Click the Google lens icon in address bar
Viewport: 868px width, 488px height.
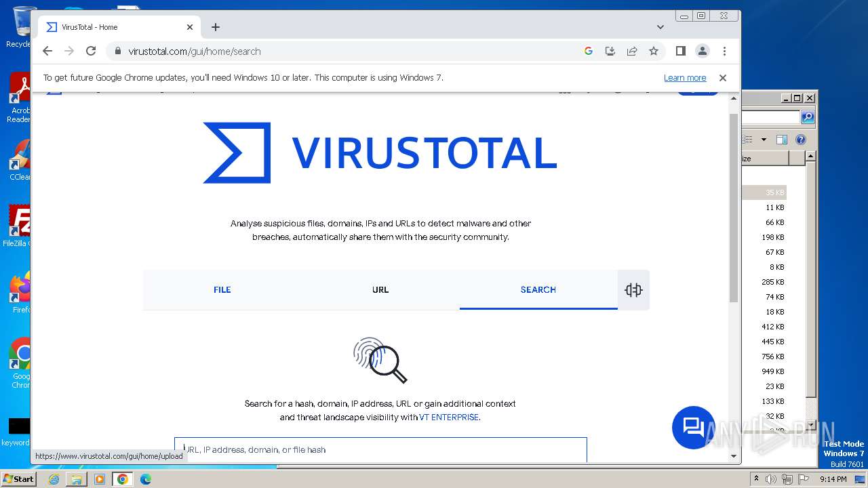coord(588,51)
